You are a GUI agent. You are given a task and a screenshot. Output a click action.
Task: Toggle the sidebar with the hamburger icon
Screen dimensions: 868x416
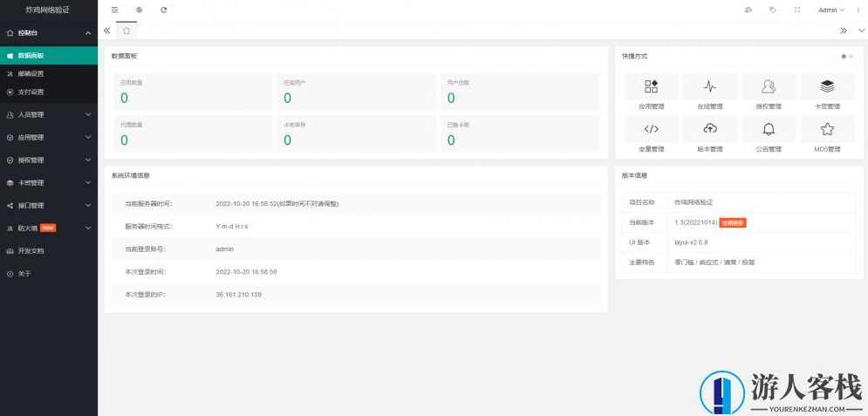click(114, 10)
